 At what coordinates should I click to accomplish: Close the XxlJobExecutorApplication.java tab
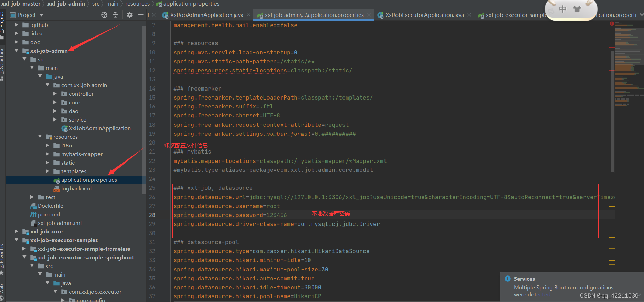pyautogui.click(x=469, y=15)
